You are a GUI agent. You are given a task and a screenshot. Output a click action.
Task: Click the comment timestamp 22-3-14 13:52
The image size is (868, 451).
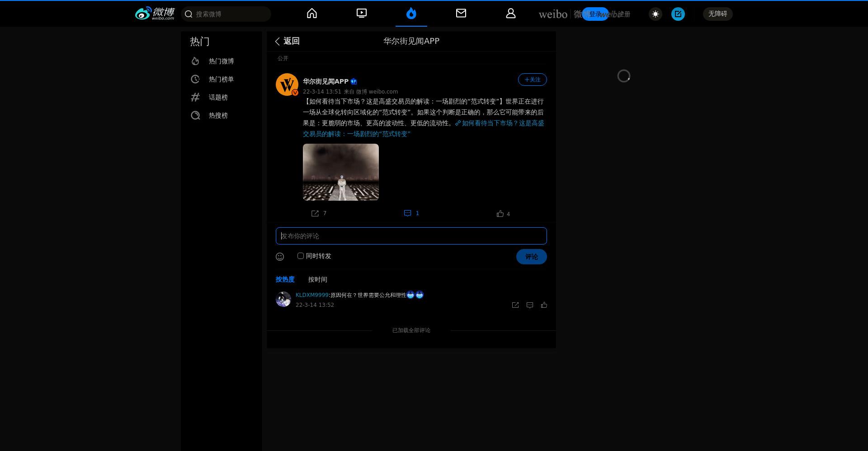pos(315,305)
